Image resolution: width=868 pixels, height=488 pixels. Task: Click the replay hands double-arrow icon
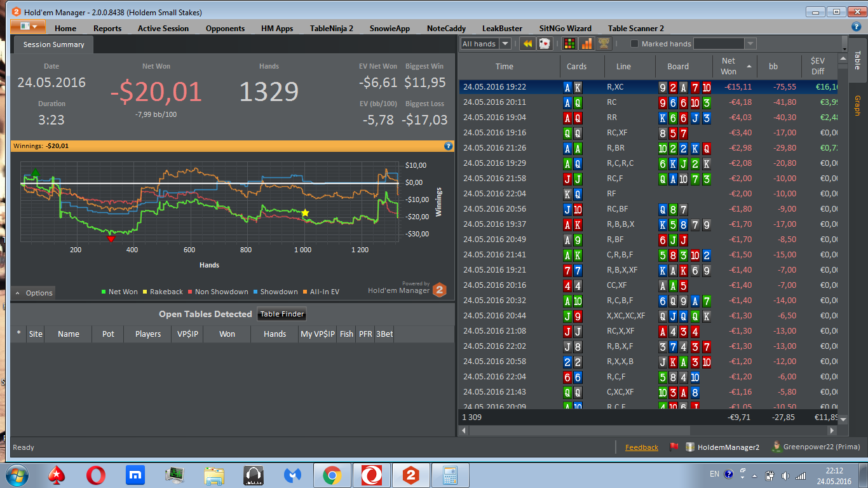tap(527, 44)
